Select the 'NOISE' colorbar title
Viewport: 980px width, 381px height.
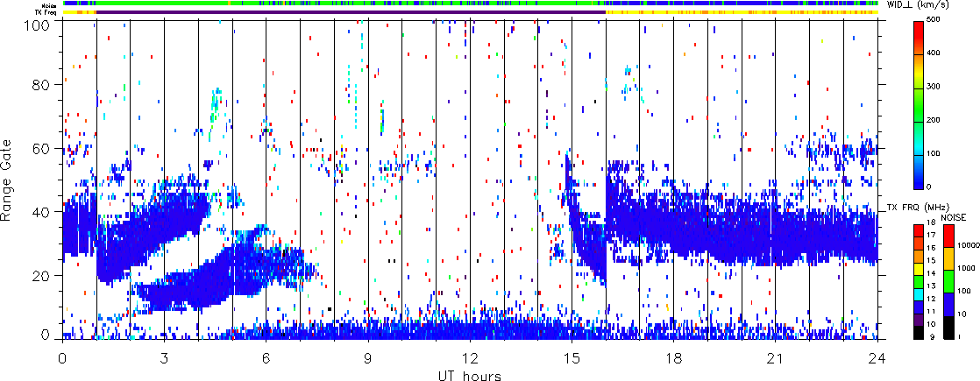point(954,217)
